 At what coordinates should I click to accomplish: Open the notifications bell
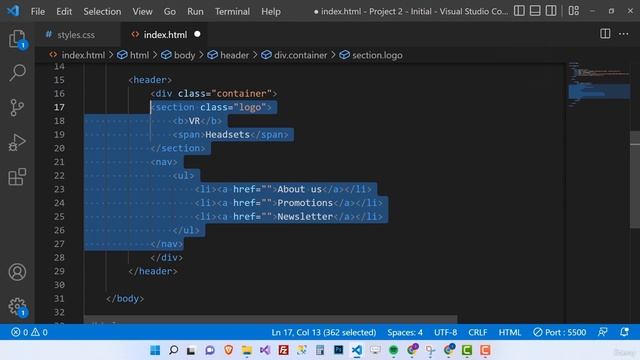(624, 332)
